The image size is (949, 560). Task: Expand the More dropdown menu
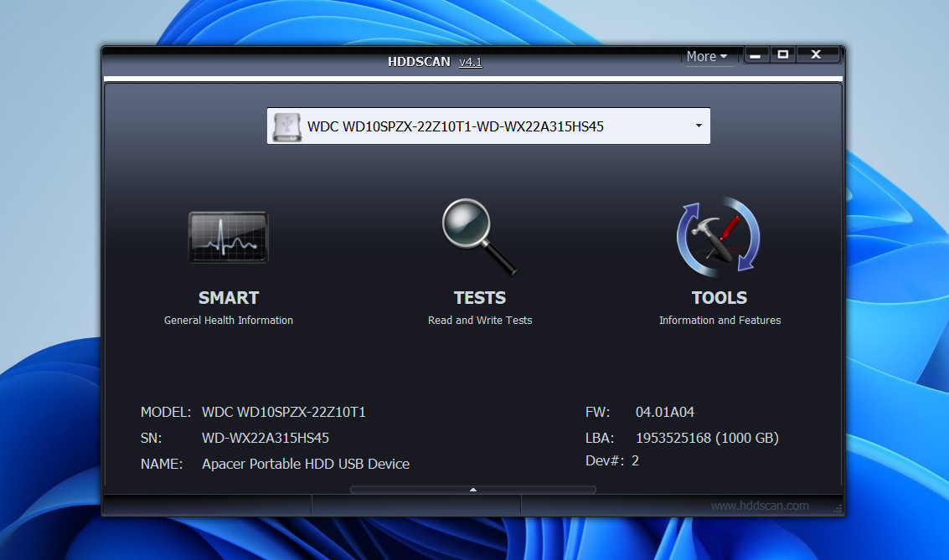coord(707,57)
